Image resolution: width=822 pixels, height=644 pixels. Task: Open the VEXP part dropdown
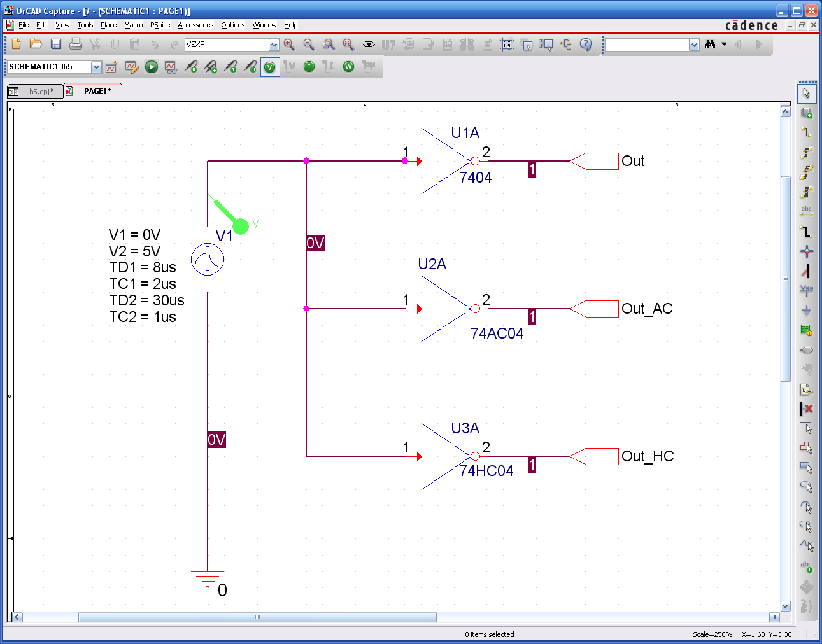tap(274, 45)
